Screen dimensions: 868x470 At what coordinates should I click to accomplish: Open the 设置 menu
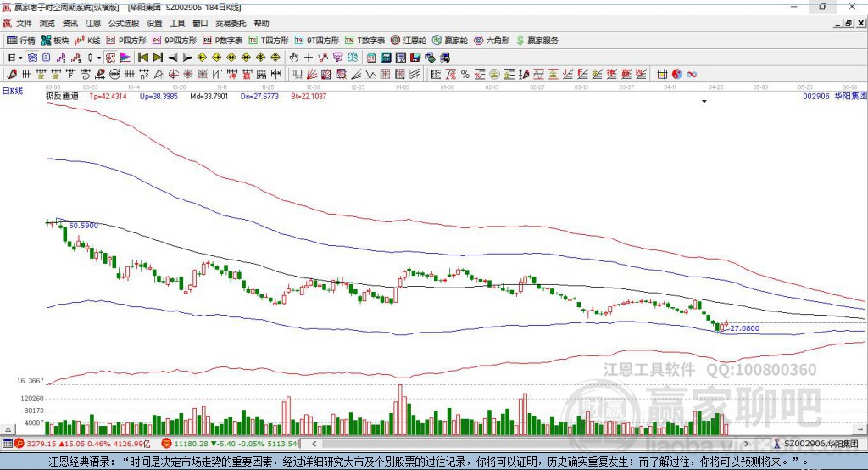point(154,23)
